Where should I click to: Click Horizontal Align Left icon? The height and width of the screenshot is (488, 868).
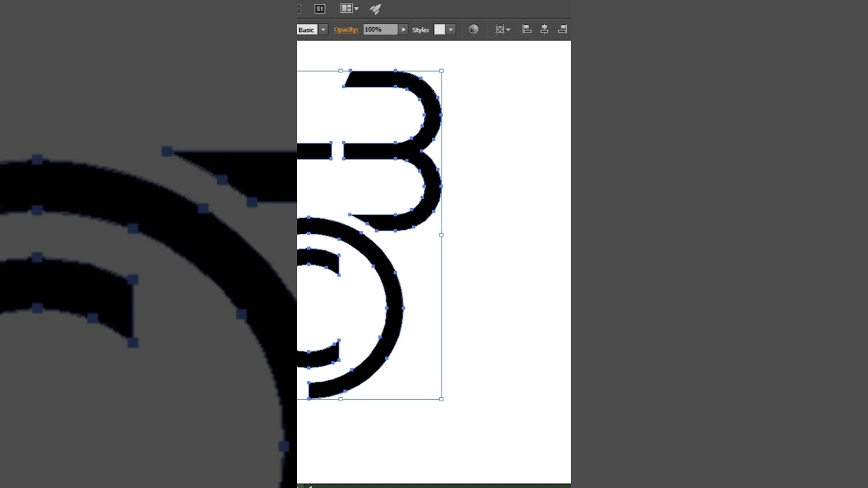coord(526,29)
